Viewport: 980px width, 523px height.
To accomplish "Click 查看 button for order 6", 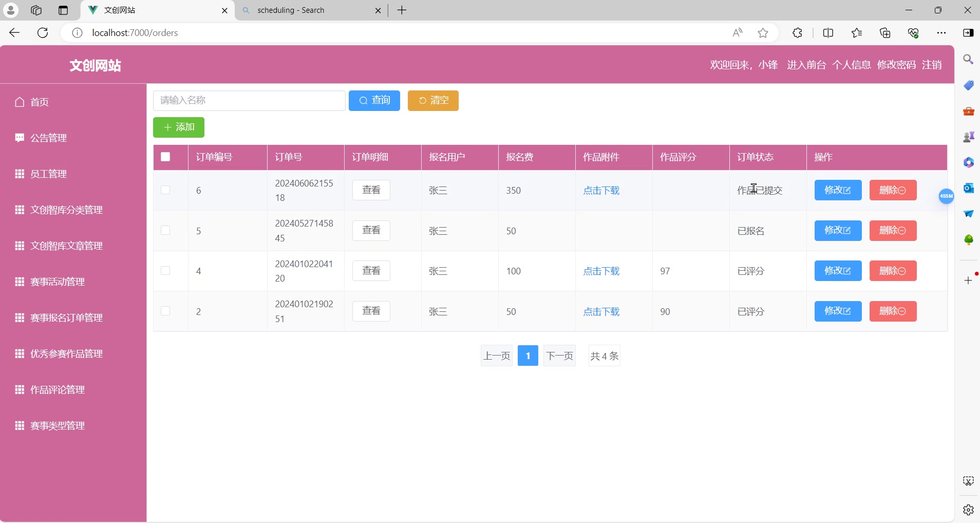I will [x=371, y=190].
